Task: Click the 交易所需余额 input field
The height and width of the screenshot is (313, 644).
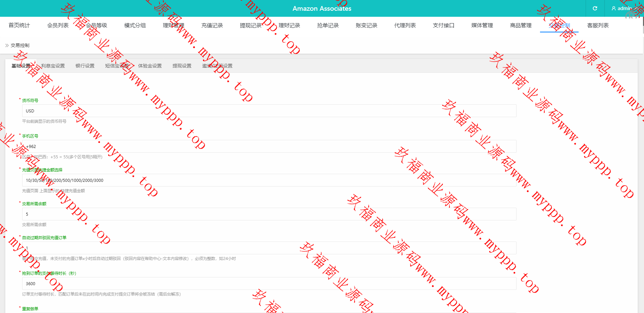Action: click(269, 214)
